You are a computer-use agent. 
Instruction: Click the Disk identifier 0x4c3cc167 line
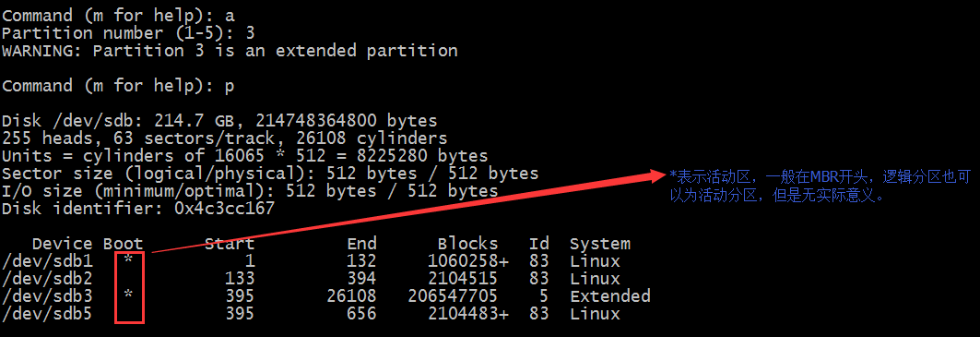pyautogui.click(x=138, y=209)
